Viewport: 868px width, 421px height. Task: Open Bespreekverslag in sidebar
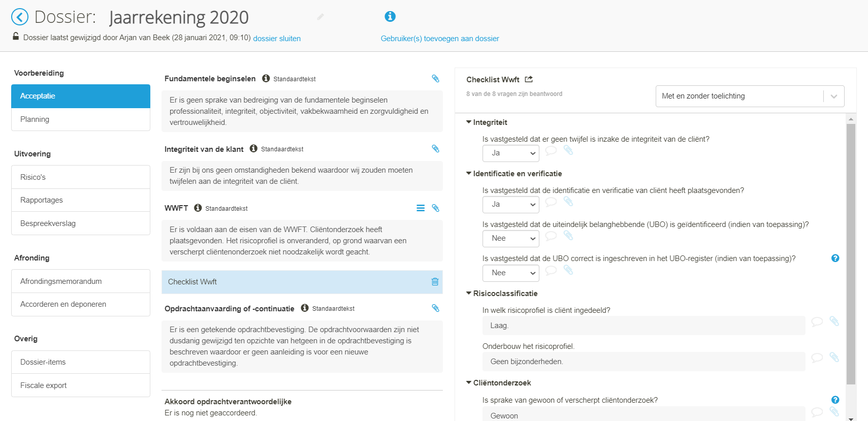[81, 223]
